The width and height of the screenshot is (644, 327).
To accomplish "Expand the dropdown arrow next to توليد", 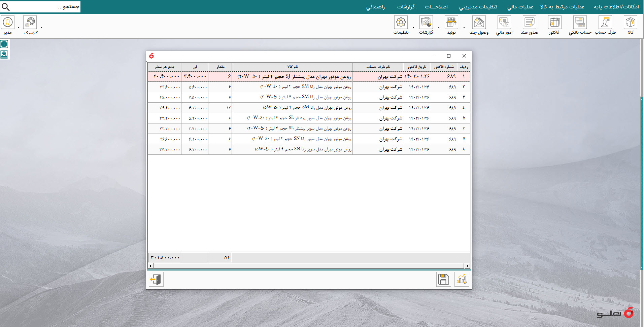I will click(x=464, y=28).
